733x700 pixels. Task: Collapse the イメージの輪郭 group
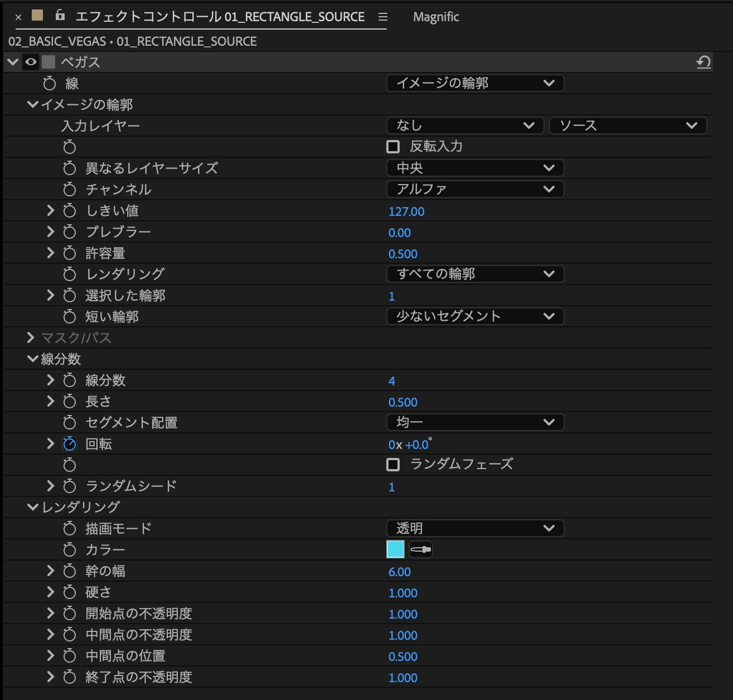click(x=32, y=104)
